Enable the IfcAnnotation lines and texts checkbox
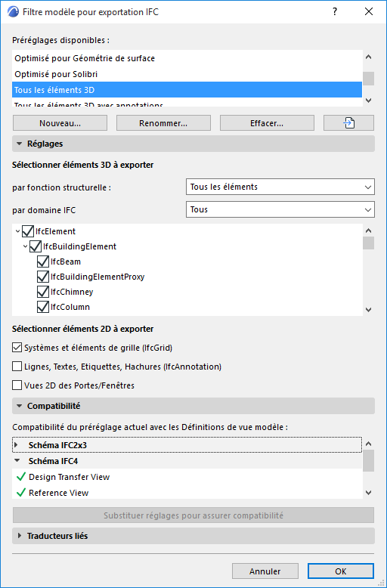This screenshot has width=387, height=588. [x=17, y=367]
